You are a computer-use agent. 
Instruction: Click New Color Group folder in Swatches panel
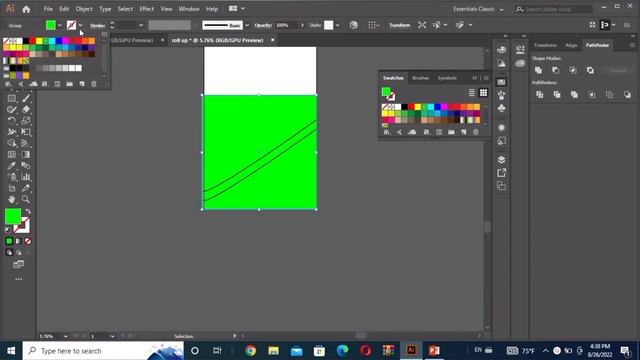coord(451,132)
